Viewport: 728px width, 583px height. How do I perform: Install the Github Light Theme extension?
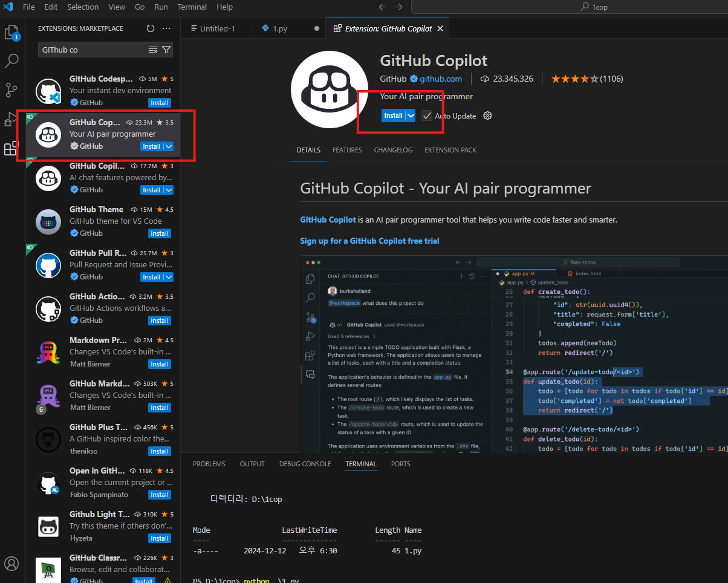(x=160, y=538)
